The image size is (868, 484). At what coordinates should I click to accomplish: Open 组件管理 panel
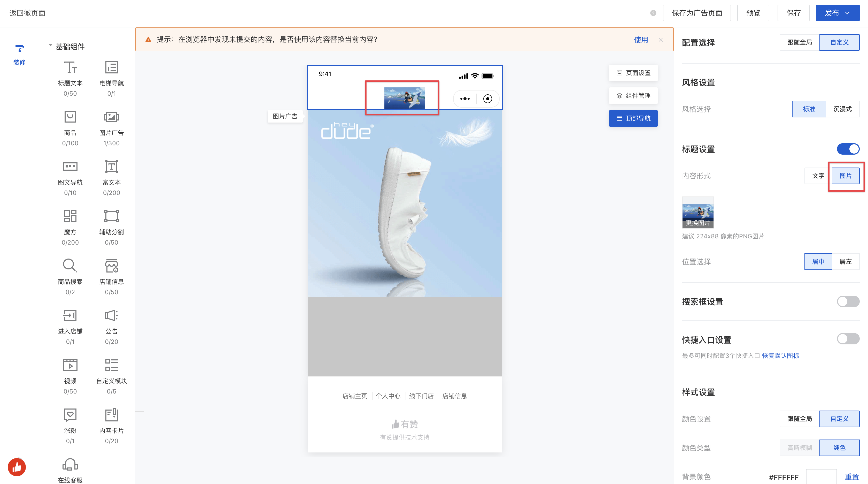[x=633, y=96]
